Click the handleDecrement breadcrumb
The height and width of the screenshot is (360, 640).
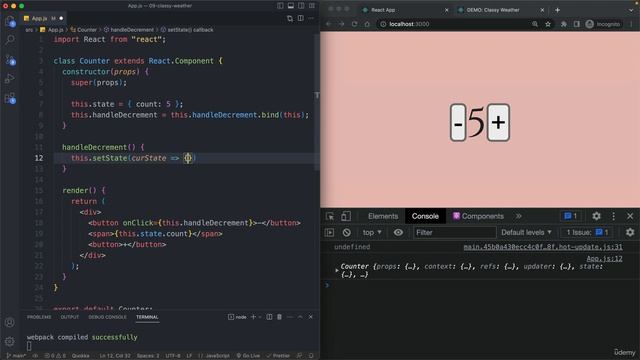click(x=129, y=30)
